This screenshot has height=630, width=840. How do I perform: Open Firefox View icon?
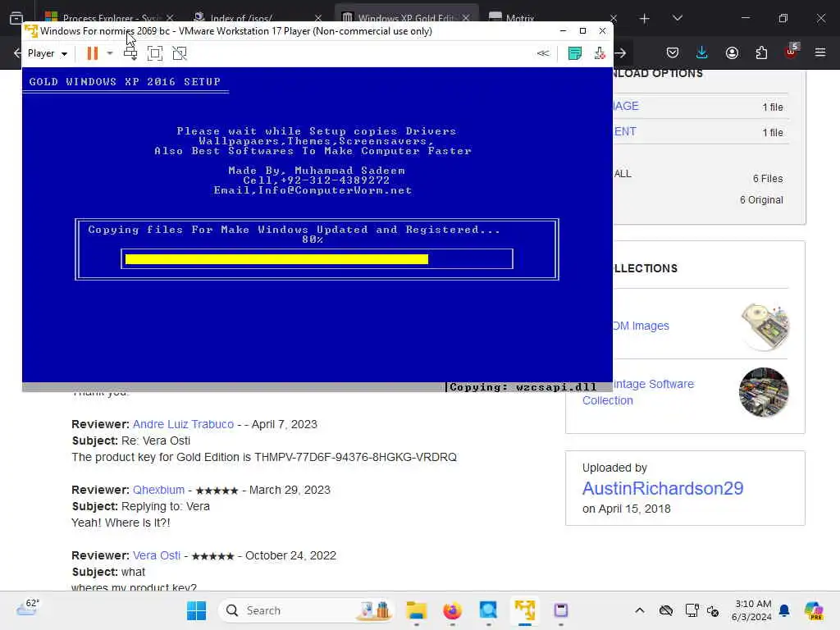tap(16, 18)
